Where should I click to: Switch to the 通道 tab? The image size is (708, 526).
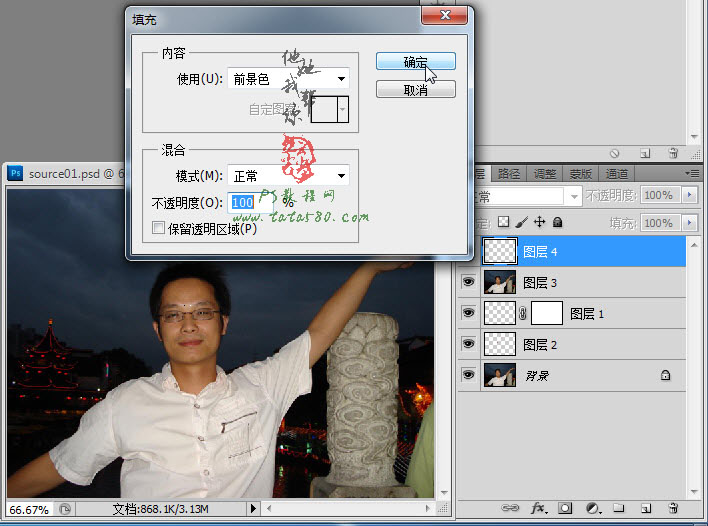[x=616, y=174]
